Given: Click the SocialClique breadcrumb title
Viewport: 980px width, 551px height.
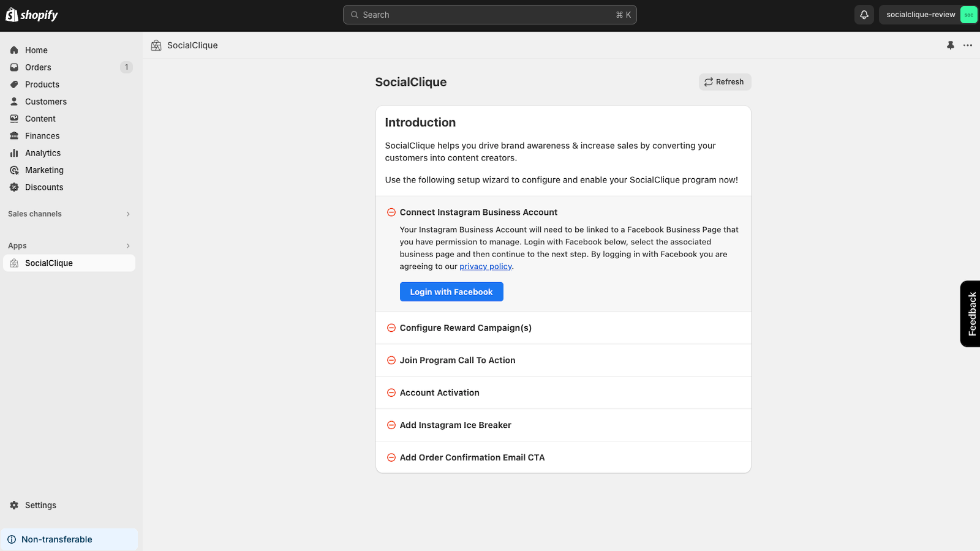Looking at the screenshot, I should tap(192, 45).
